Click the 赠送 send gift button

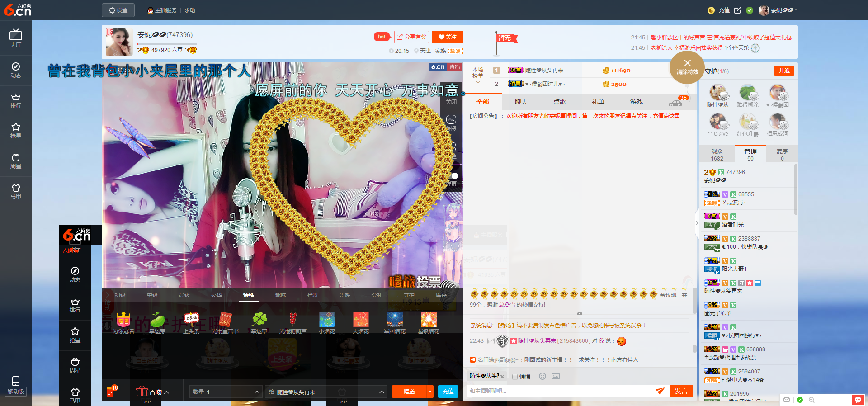click(409, 392)
